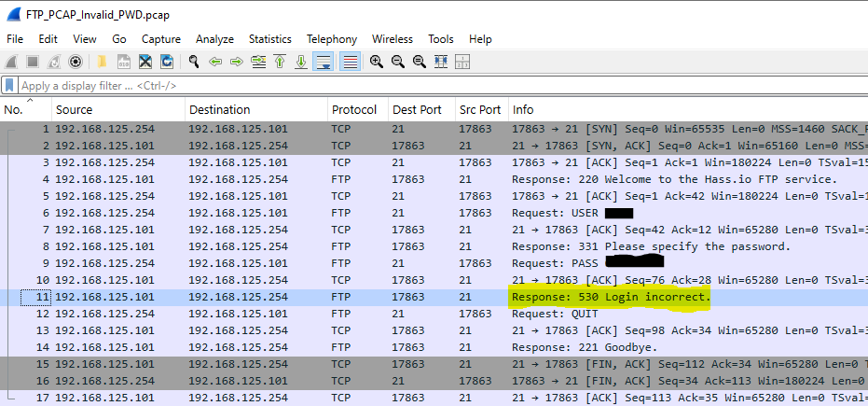Select packet 4 '220 Welcome' response
The height and width of the screenshot is (406, 868).
pos(434,179)
